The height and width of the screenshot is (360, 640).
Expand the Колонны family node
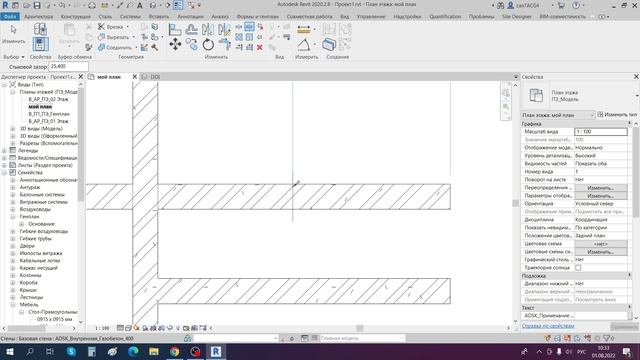(x=13, y=276)
